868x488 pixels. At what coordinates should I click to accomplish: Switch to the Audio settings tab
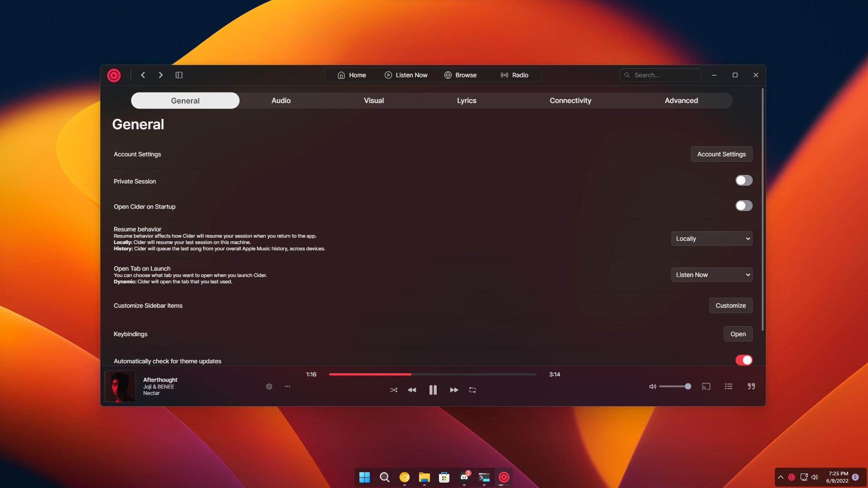(281, 101)
